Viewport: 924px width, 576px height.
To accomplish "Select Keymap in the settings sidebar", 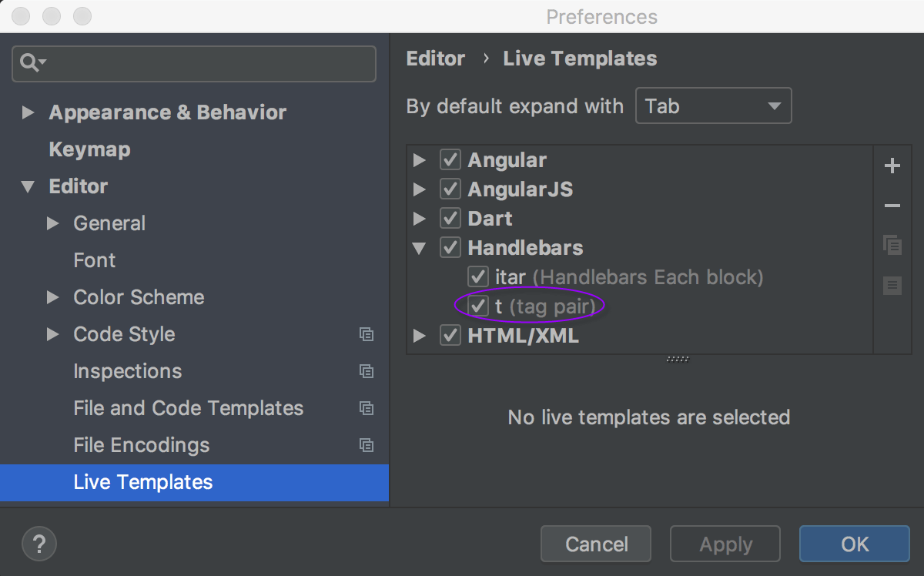I will 89,149.
